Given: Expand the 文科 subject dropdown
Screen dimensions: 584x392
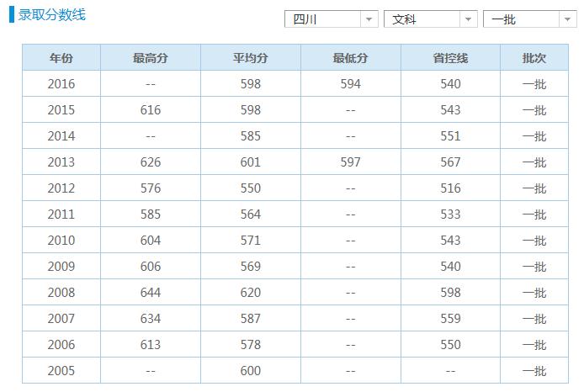Looking at the screenshot, I should click(x=430, y=19).
